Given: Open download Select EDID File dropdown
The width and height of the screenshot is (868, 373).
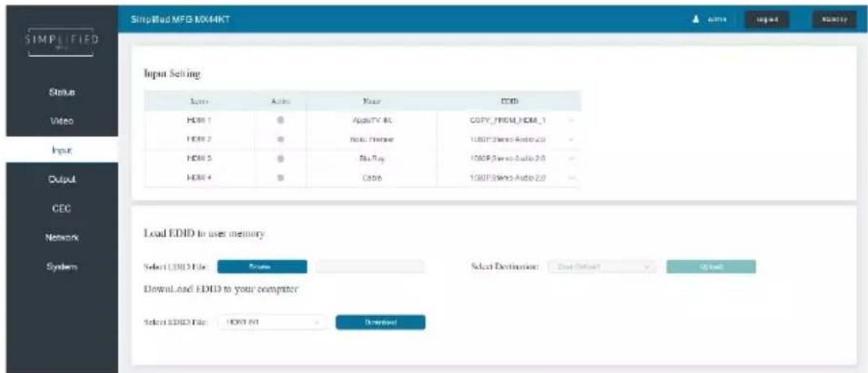Looking at the screenshot, I should tap(271, 322).
